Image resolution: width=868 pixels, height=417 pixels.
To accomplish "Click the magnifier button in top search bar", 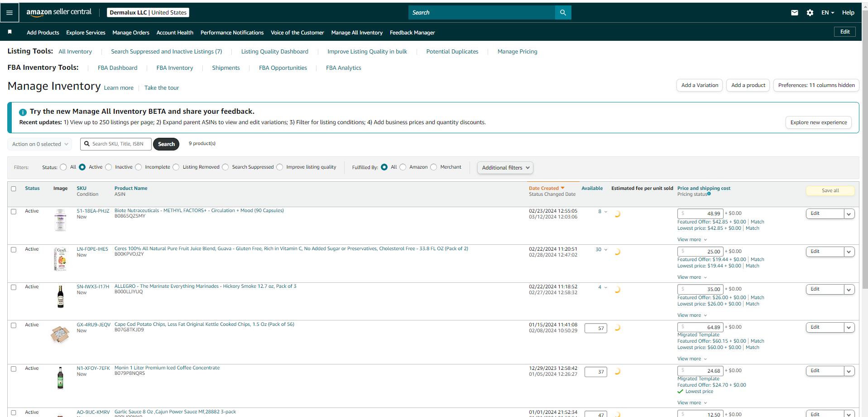I will pos(563,13).
